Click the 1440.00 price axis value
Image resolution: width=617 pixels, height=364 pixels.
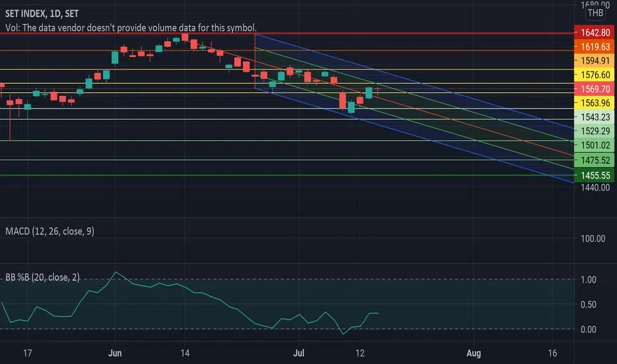pos(595,187)
